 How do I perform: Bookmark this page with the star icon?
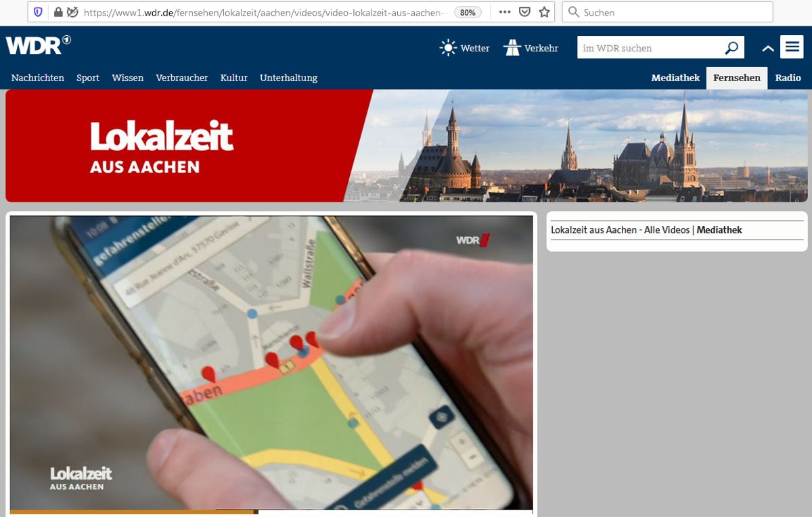544,12
